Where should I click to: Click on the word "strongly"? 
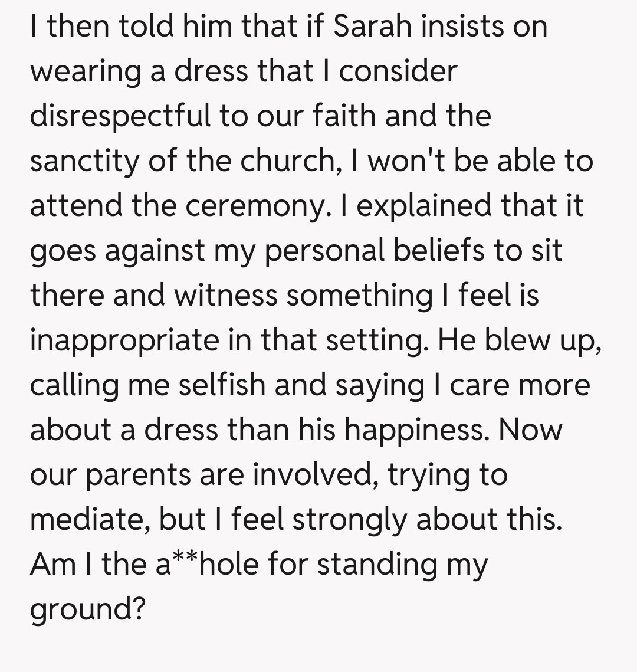coord(348,519)
